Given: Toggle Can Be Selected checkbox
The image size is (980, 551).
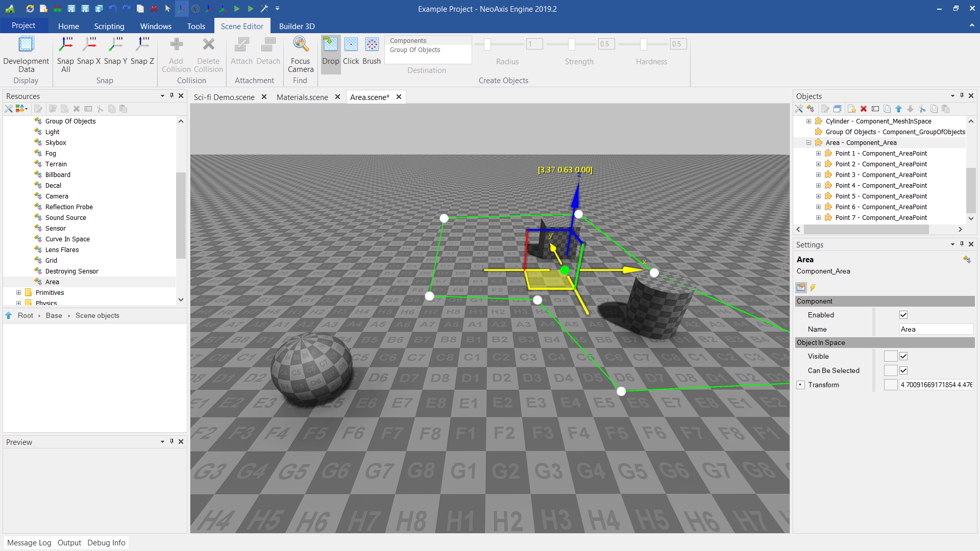Looking at the screenshot, I should (x=903, y=370).
